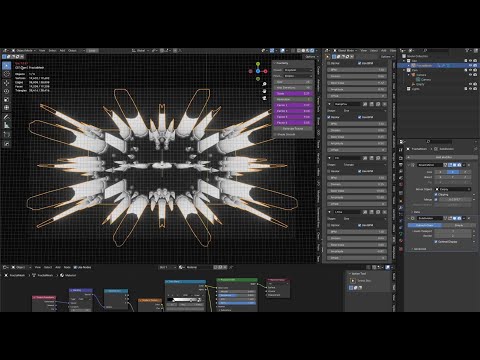The height and width of the screenshot is (360, 480).
Task: Select FractalMesh row in outliner
Action: coord(437,66)
